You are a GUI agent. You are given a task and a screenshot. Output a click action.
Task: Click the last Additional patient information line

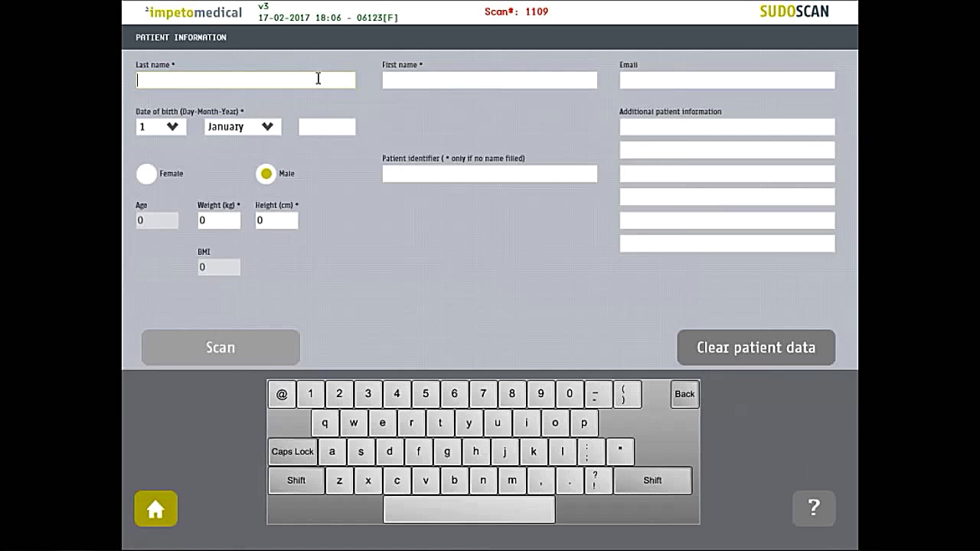(x=727, y=243)
